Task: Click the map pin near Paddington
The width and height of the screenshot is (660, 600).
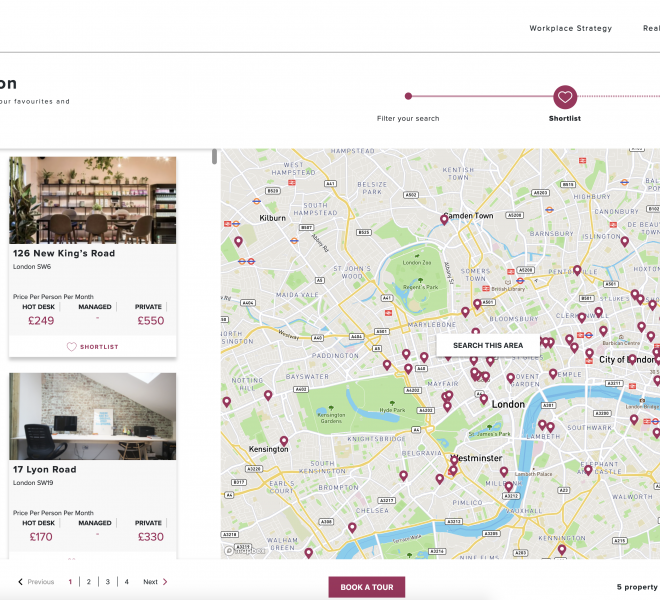Action: (x=387, y=365)
